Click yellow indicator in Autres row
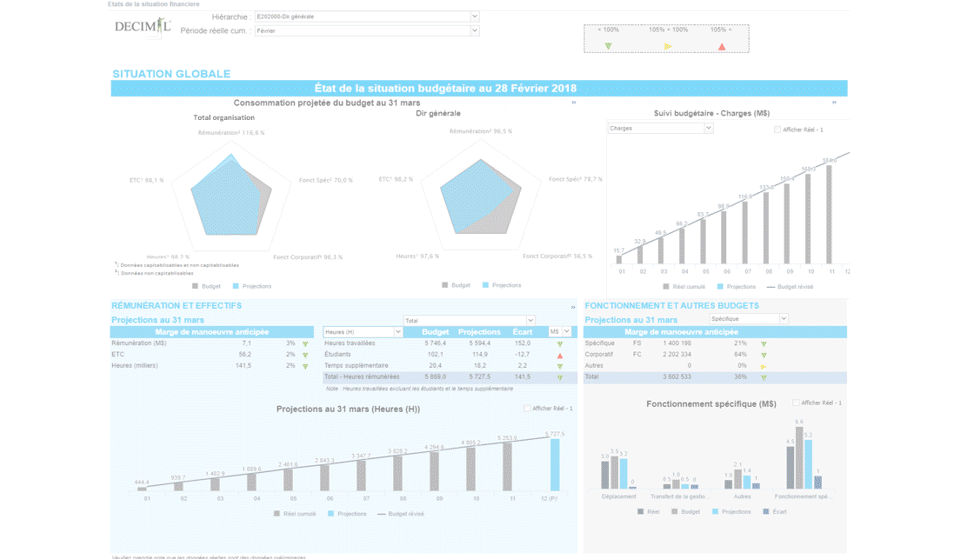Image resolution: width=960 pixels, height=560 pixels. point(763,367)
